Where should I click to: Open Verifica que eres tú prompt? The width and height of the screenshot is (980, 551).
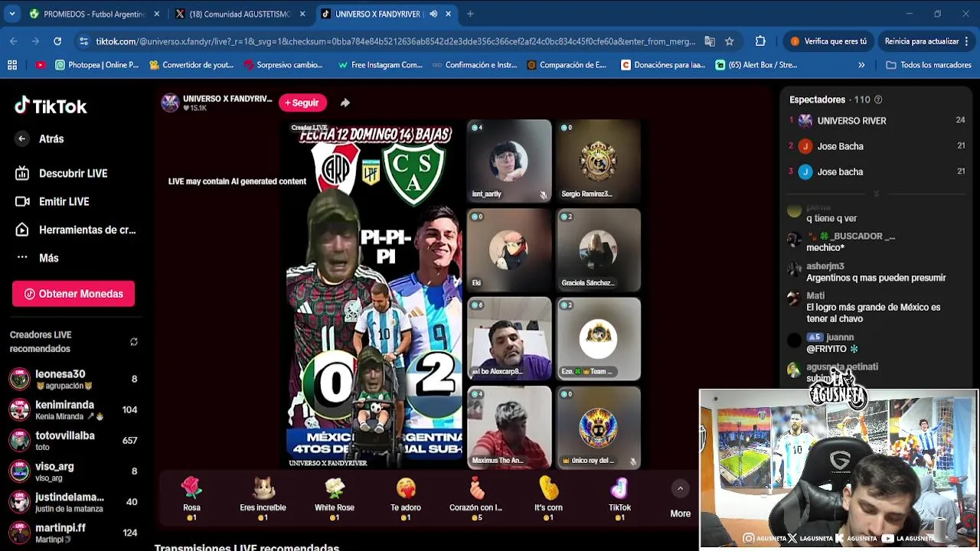[829, 41]
